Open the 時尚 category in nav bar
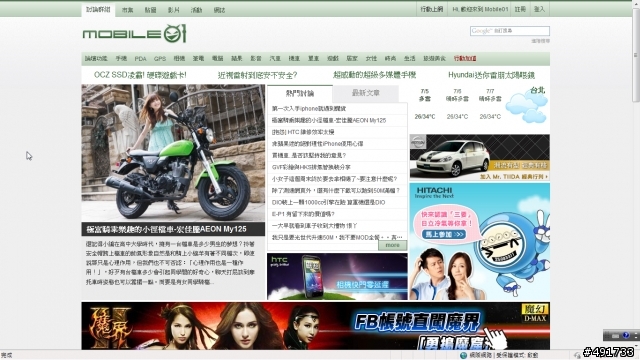 390,58
